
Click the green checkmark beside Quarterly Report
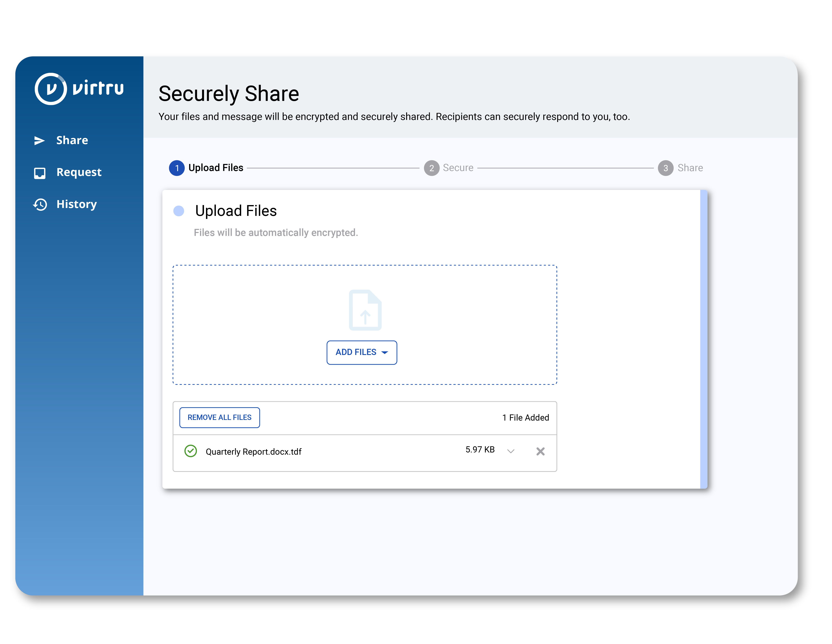point(190,451)
